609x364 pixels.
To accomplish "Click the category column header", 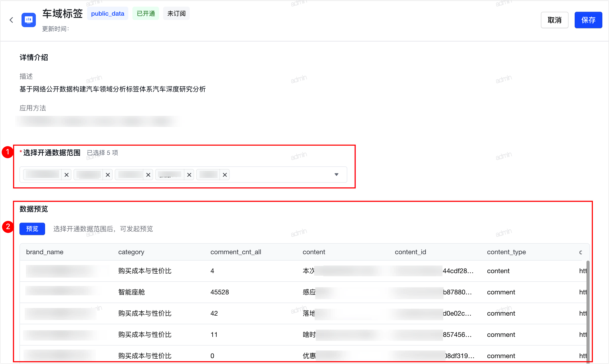I will pos(131,252).
